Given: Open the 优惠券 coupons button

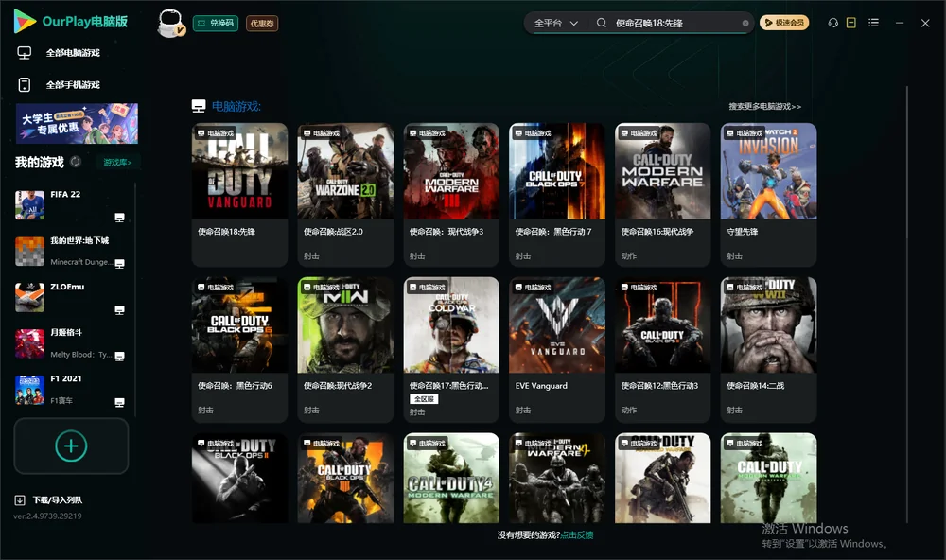Looking at the screenshot, I should click(x=262, y=24).
